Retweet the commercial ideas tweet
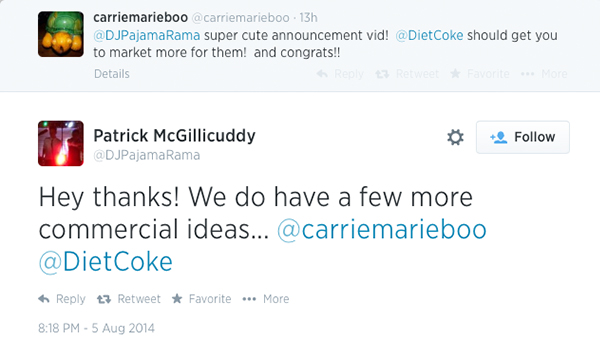 [129, 299]
